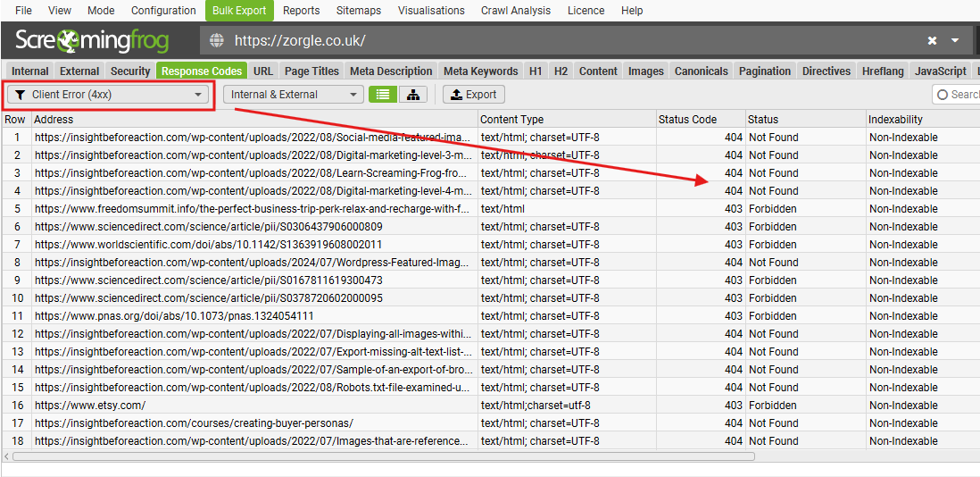Open the Reports menu
This screenshot has height=477, width=980.
[302, 11]
